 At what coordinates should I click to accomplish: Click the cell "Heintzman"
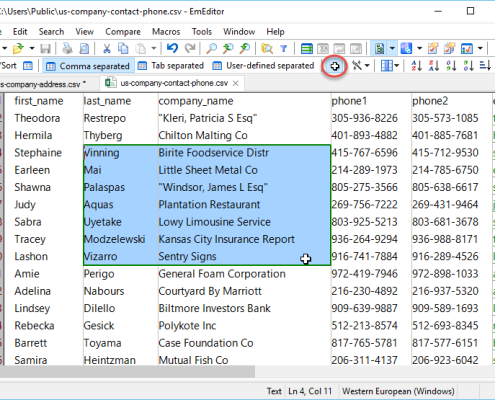click(110, 360)
